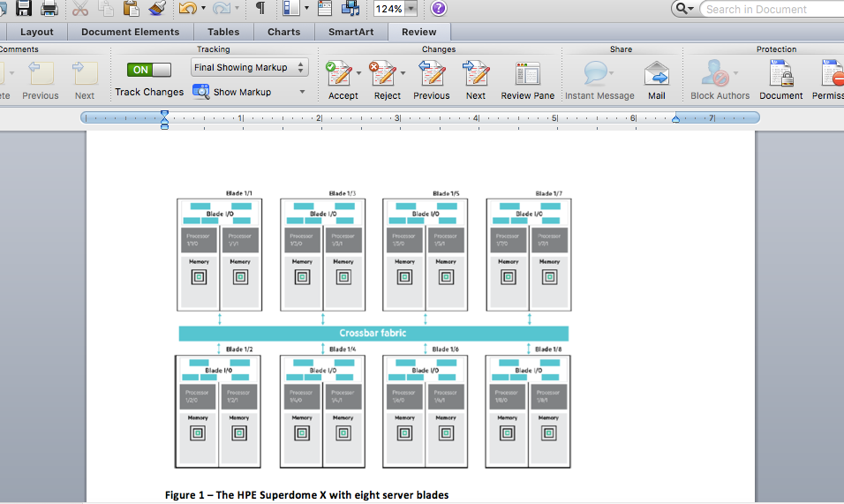Viewport: 844px width, 504px height.
Task: Click in the Search in Document field
Action: tap(768, 9)
